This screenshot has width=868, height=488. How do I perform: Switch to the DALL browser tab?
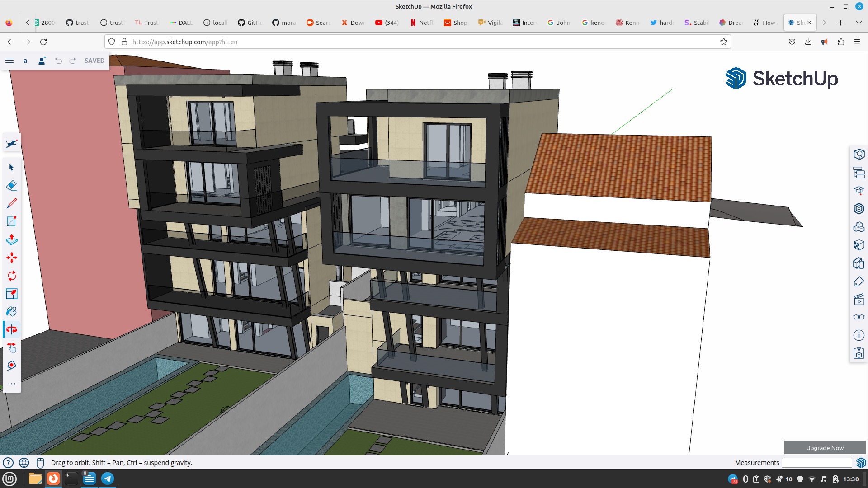tap(181, 23)
